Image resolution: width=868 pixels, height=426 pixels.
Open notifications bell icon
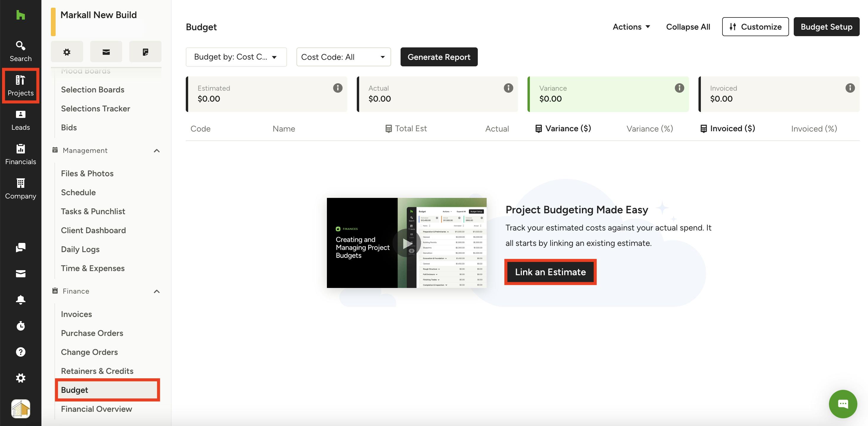point(20,300)
